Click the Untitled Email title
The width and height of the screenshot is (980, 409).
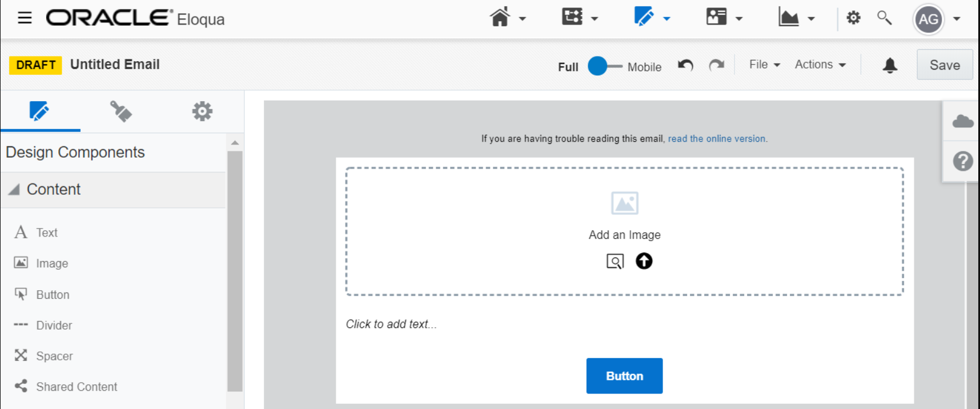(115, 65)
